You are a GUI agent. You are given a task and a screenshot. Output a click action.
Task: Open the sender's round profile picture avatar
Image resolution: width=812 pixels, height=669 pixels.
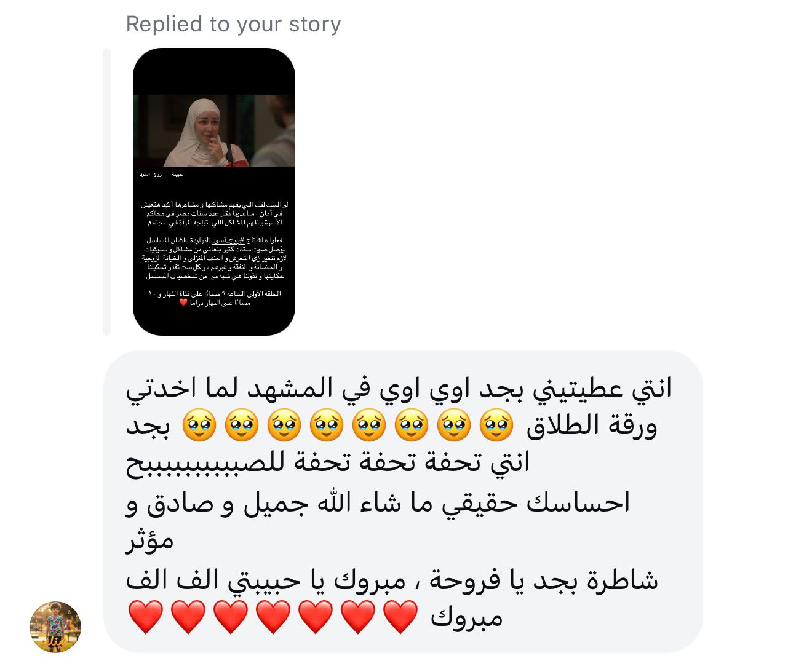click(x=55, y=627)
